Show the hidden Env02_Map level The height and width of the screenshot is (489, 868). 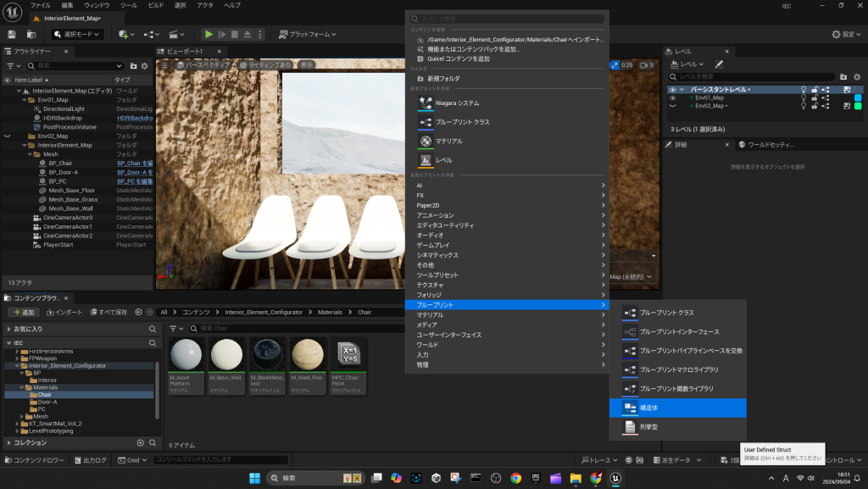click(x=672, y=106)
